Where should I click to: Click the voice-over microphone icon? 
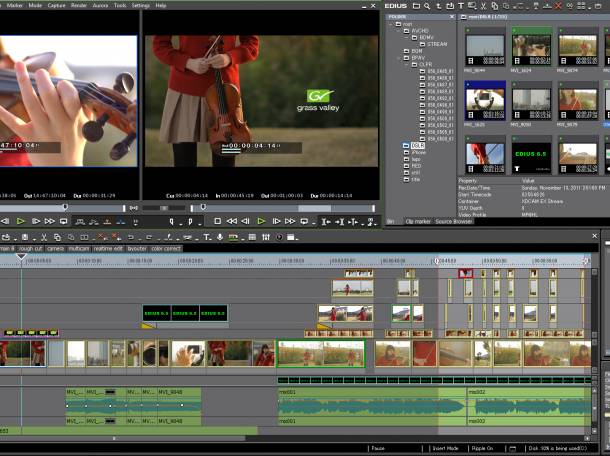click(x=220, y=237)
